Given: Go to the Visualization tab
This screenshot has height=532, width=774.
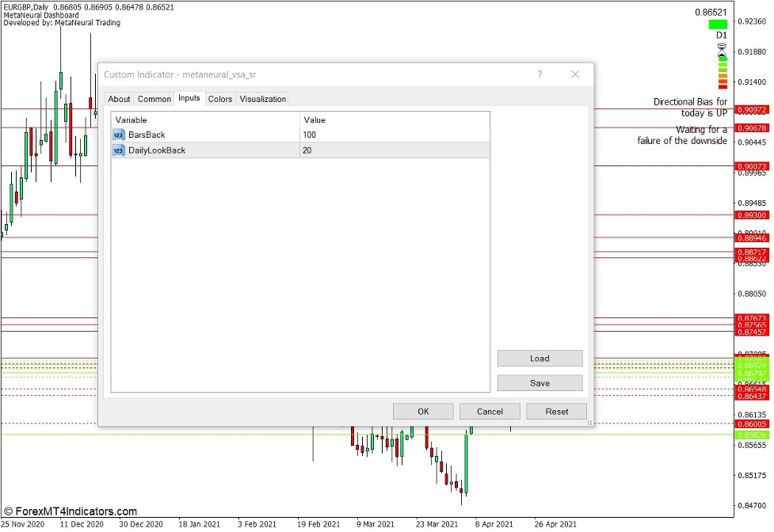Looking at the screenshot, I should click(262, 99).
